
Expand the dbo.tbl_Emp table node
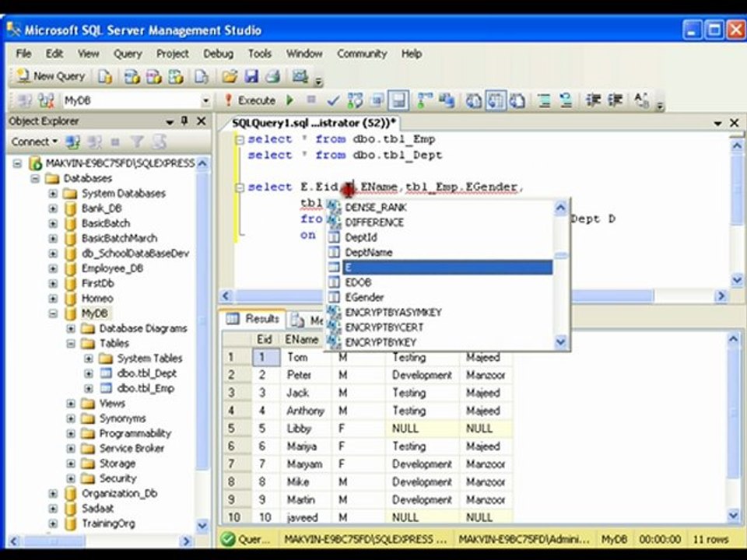89,389
